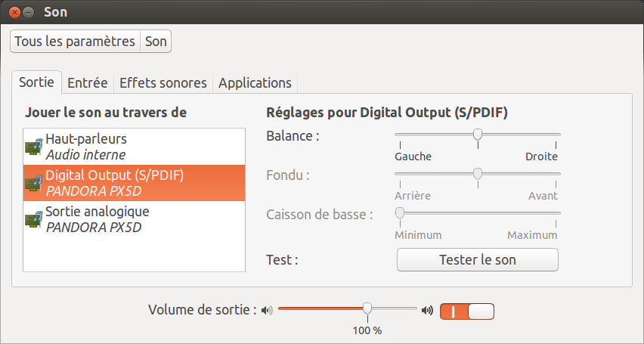The image size is (644, 344).
Task: Open the Effets sonores tab
Action: click(163, 83)
